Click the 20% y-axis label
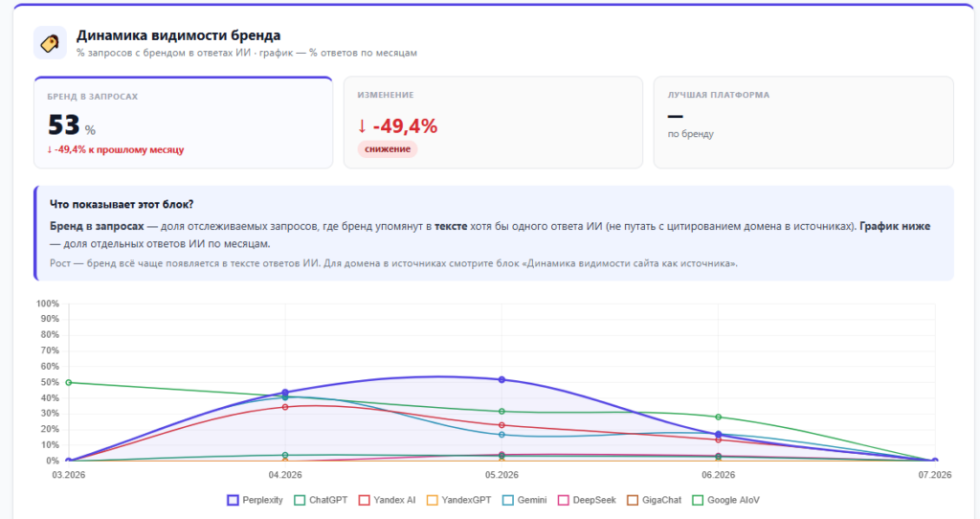Screen dimensions: 980x519 [x=50, y=430]
